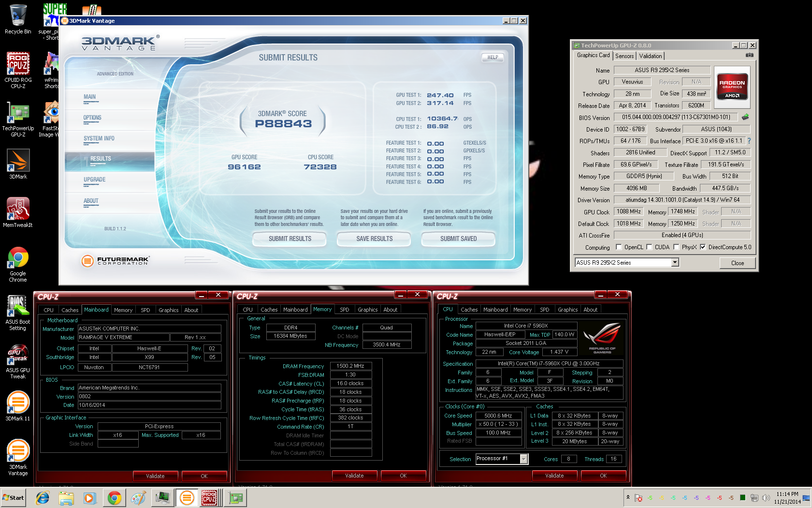Switch to GPU-Z taskbar button

[236, 497]
